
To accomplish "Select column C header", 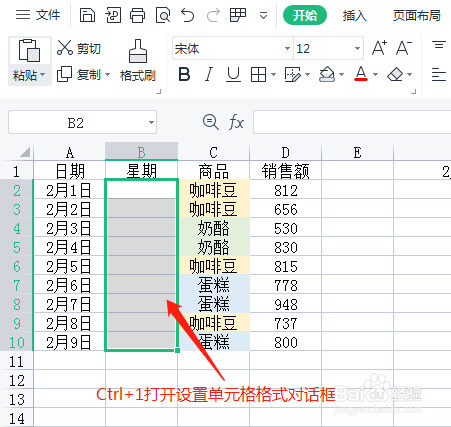I will 213,153.
